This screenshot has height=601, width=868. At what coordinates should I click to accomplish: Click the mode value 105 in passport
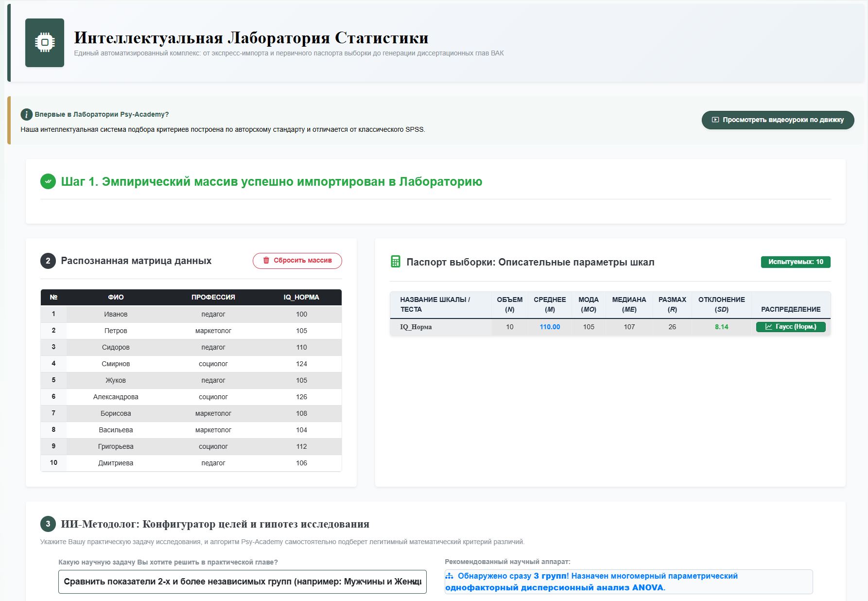click(x=589, y=327)
